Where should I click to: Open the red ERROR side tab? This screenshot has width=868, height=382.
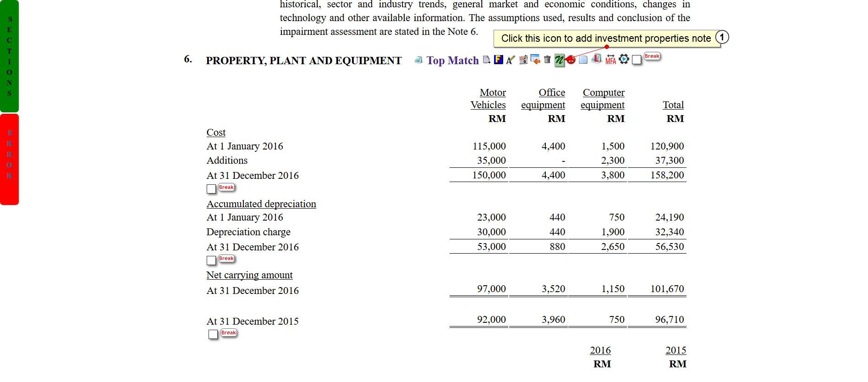(x=9, y=159)
